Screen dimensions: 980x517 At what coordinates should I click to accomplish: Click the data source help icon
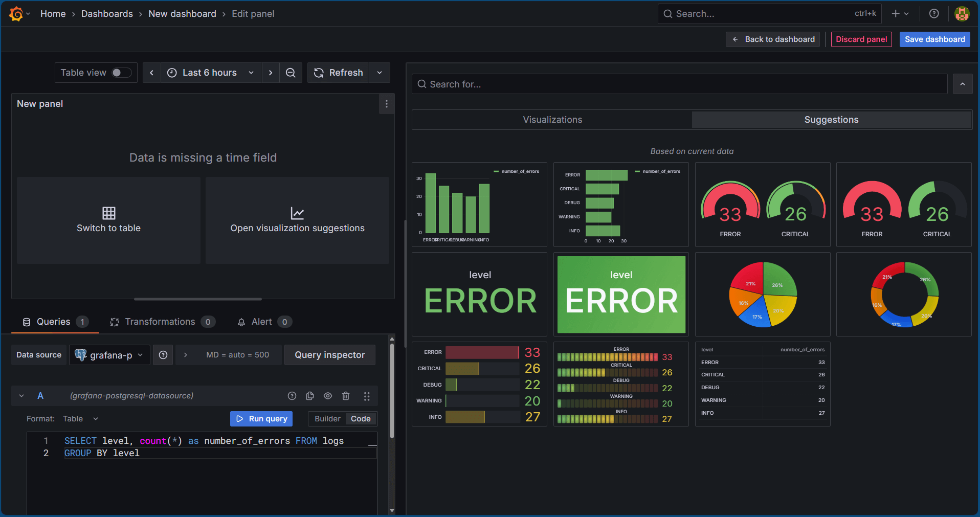(163, 355)
